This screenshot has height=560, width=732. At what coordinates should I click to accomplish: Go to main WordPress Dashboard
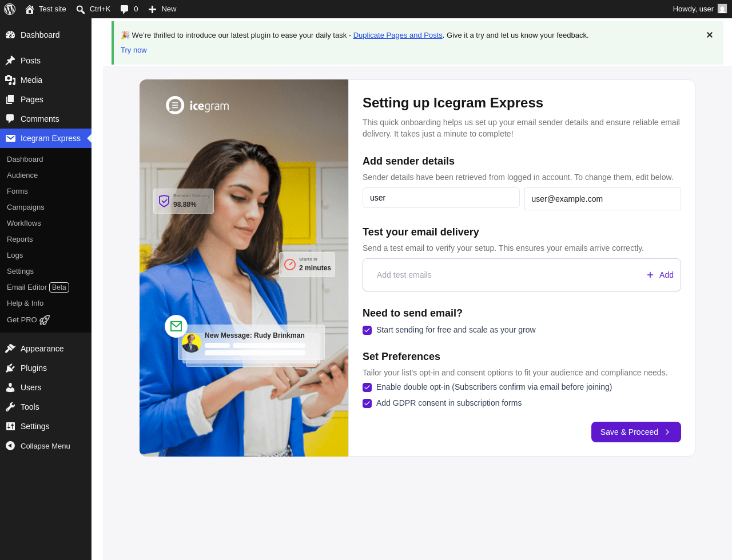pos(46,35)
